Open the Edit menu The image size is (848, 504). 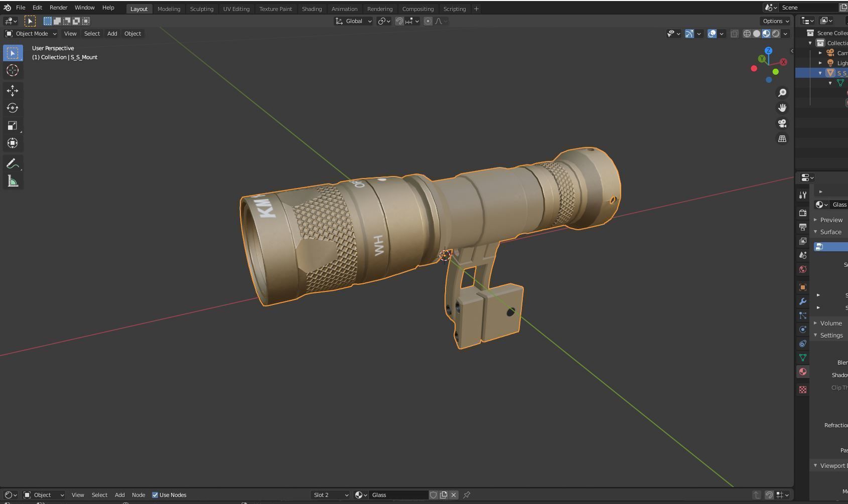tap(37, 8)
